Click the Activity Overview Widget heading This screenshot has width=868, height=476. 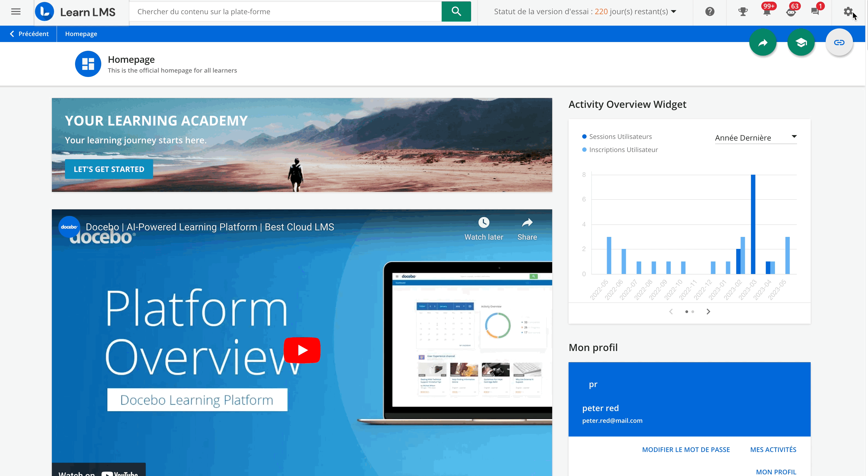click(x=627, y=104)
